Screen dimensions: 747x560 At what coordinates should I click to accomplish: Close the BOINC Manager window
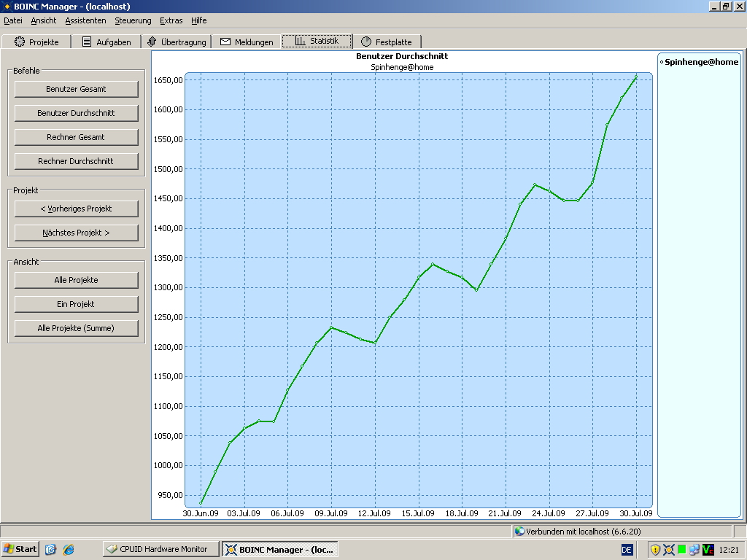coord(738,6)
